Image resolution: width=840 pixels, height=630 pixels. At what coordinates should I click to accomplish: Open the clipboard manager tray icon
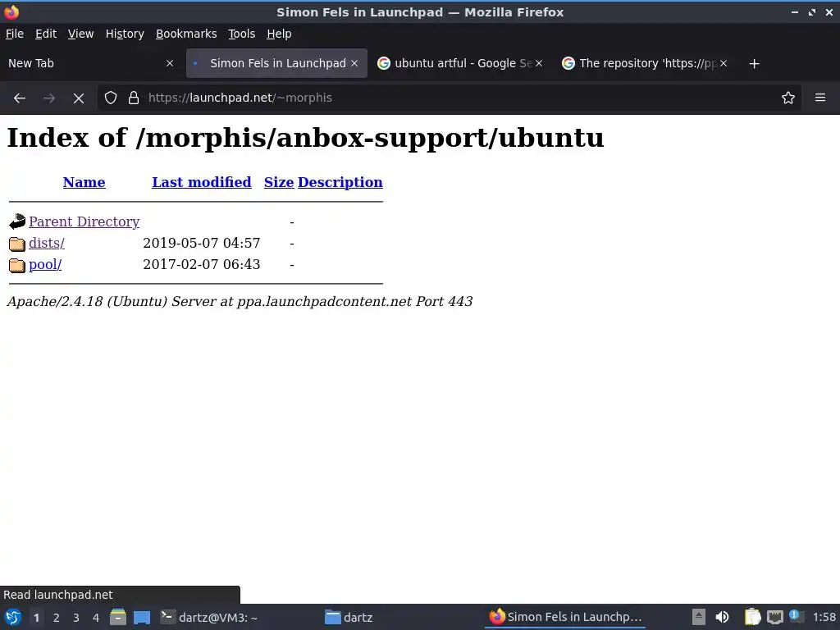pos(753,617)
